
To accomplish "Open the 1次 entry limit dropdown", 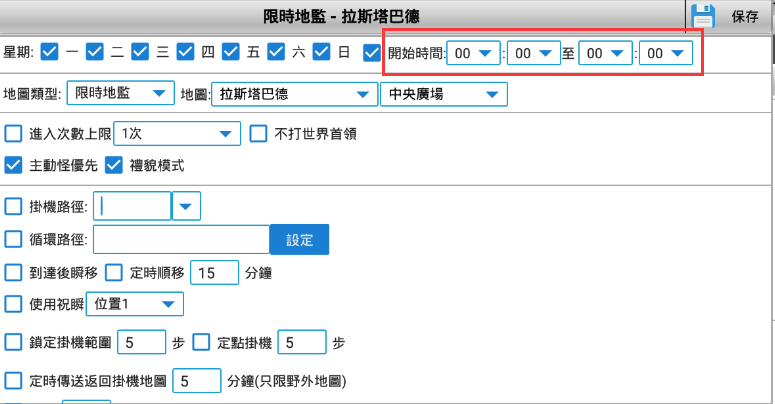I will click(177, 132).
